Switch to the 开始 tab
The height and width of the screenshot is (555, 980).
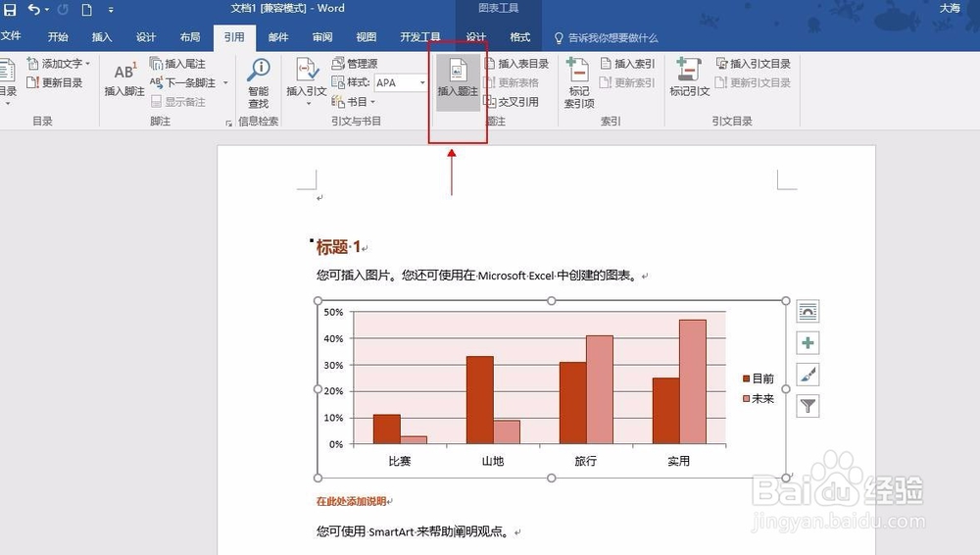[58, 37]
